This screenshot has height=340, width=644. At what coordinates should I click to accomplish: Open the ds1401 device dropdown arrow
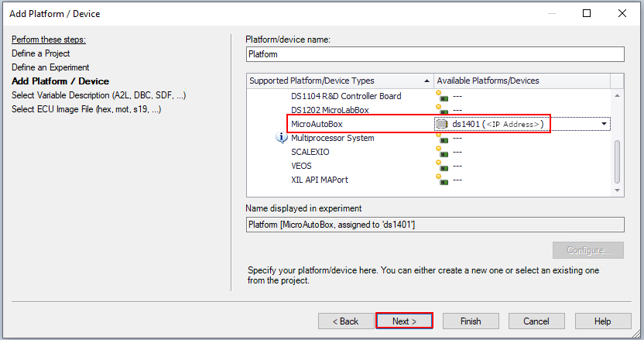[603, 124]
